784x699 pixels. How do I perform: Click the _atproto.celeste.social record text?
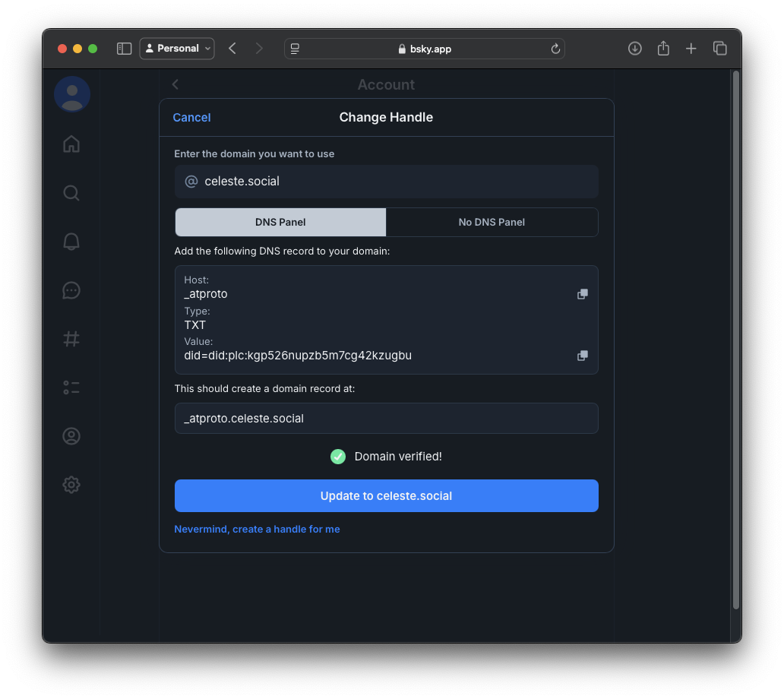pyautogui.click(x=244, y=419)
